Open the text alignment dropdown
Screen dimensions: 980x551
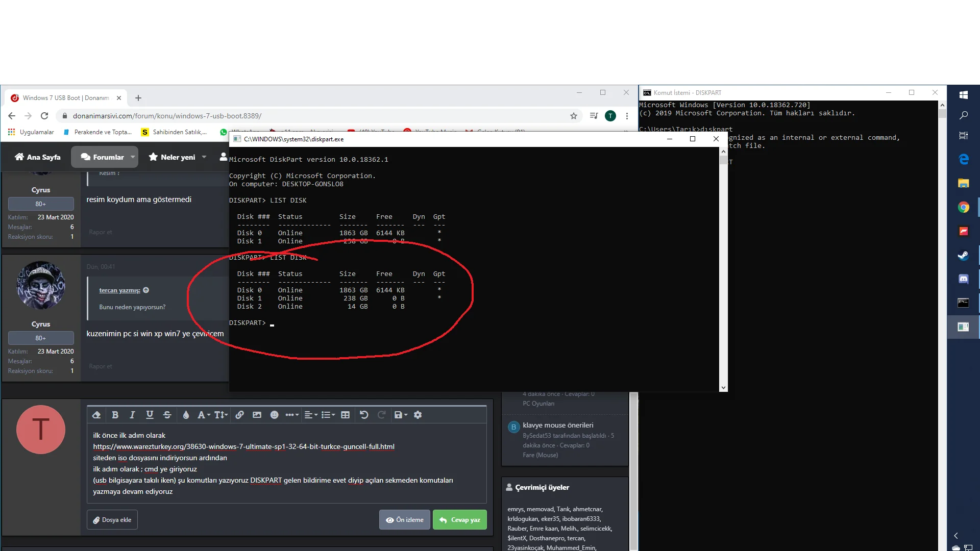point(311,415)
